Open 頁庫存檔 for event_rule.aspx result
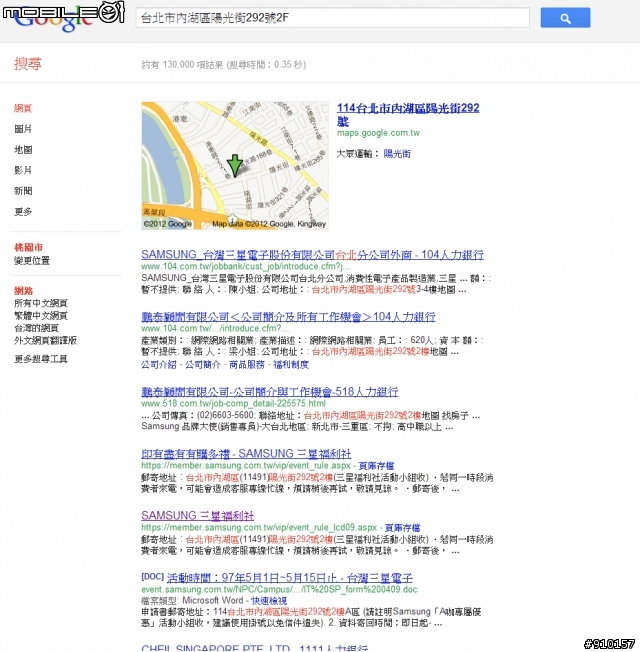The height and width of the screenshot is (652, 640). click(x=376, y=466)
